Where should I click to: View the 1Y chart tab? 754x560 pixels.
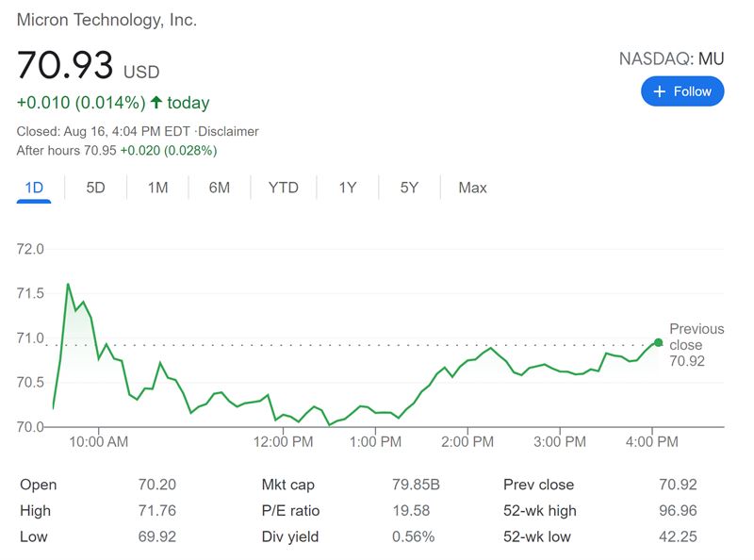tap(347, 188)
